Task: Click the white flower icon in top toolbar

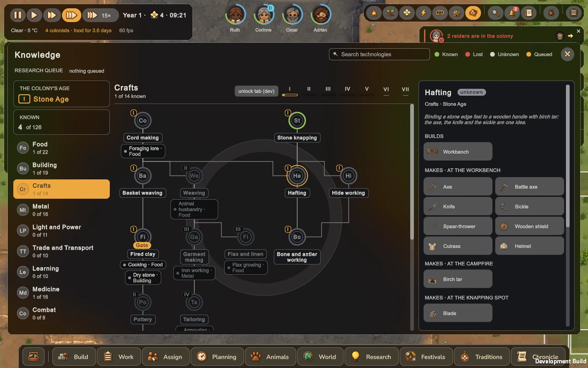Action: coord(407,13)
